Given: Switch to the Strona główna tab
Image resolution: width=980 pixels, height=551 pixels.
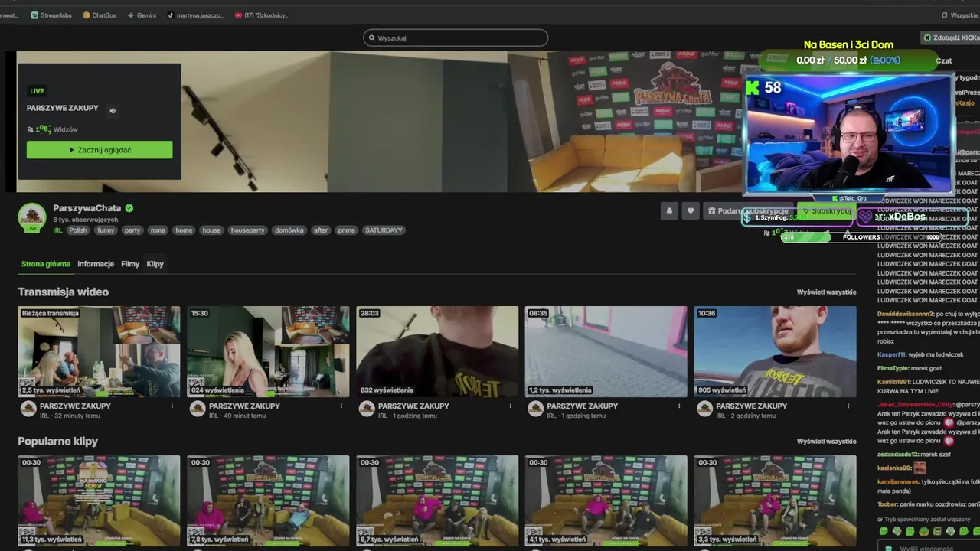Looking at the screenshot, I should [x=46, y=264].
